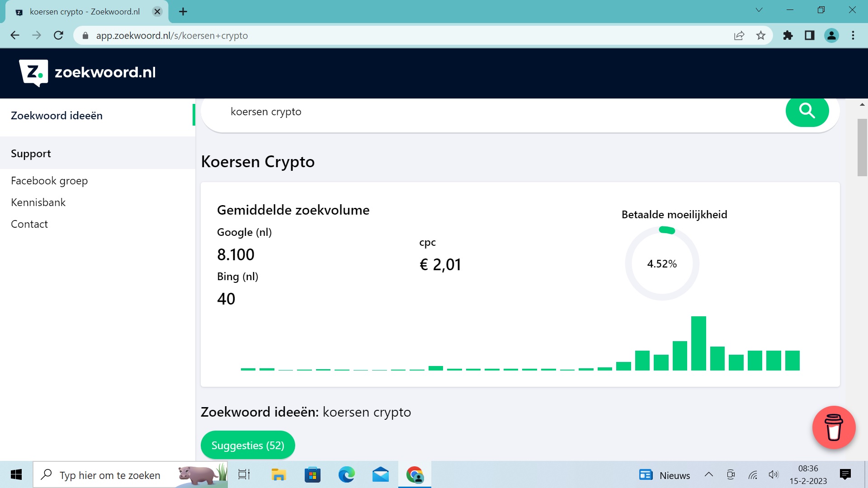Screen dimensions: 868x488
Task: Launch Microsoft Store from taskbar
Action: 312,475
